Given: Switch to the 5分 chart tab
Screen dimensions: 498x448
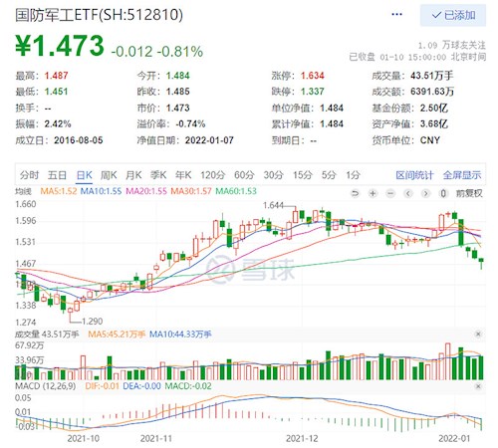Looking at the screenshot, I should (x=329, y=175).
